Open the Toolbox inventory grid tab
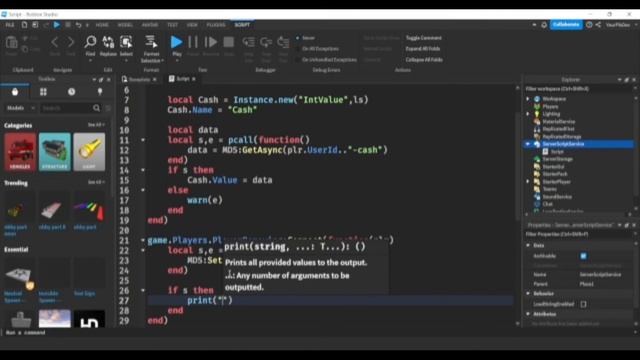This screenshot has height=360, width=640. click(x=43, y=92)
